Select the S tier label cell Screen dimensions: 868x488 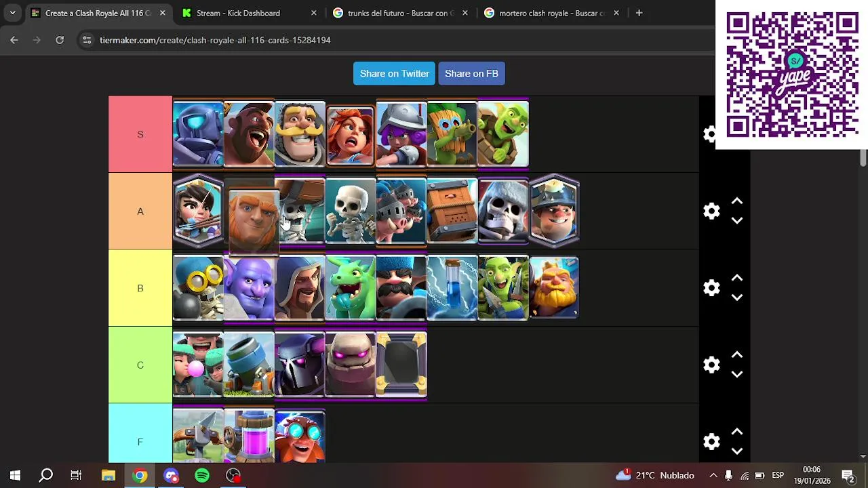[140, 134]
